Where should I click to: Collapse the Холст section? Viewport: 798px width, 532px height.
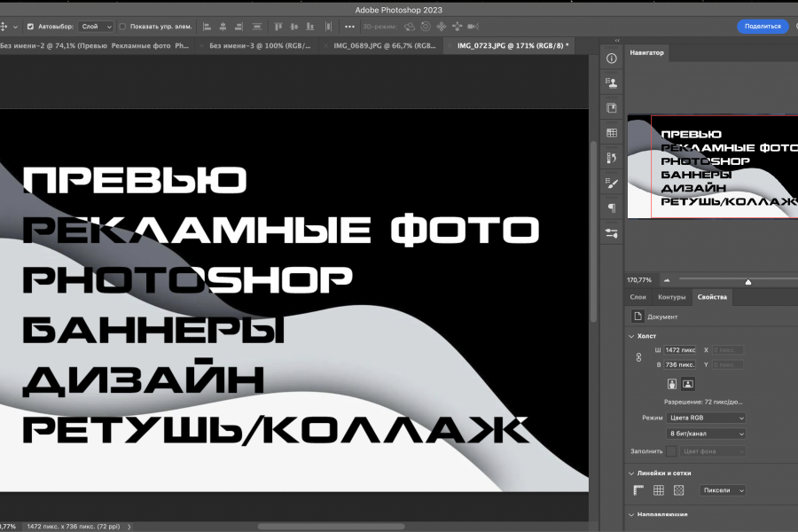coord(631,336)
